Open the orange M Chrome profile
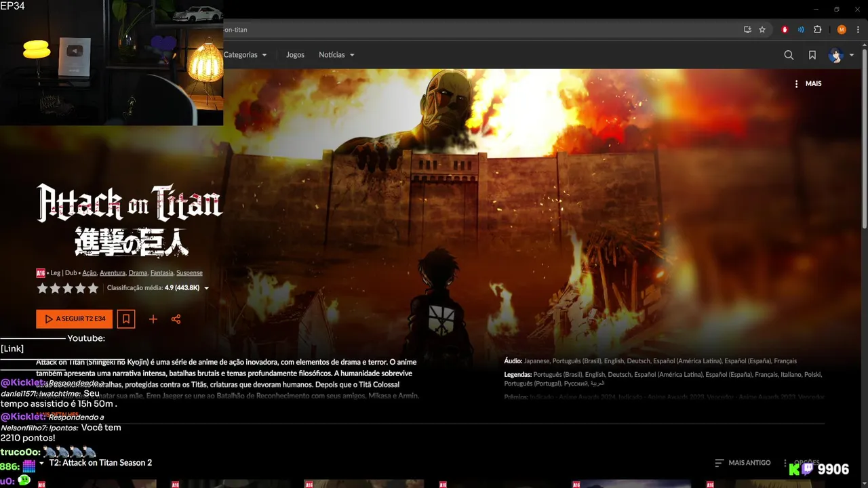 click(842, 30)
